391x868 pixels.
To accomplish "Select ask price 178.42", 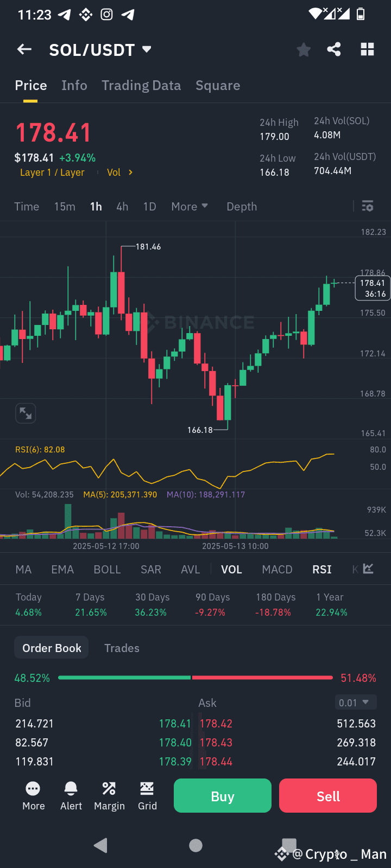I will point(216,724).
